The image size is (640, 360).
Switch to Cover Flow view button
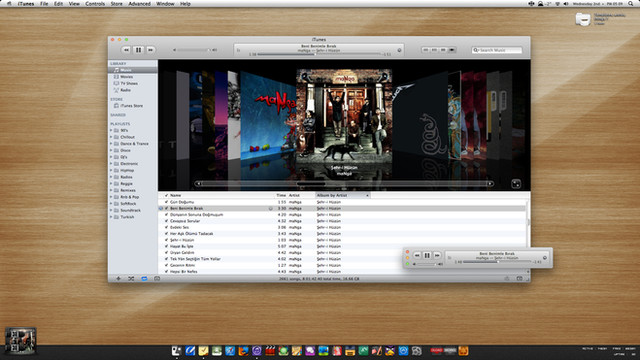[452, 50]
